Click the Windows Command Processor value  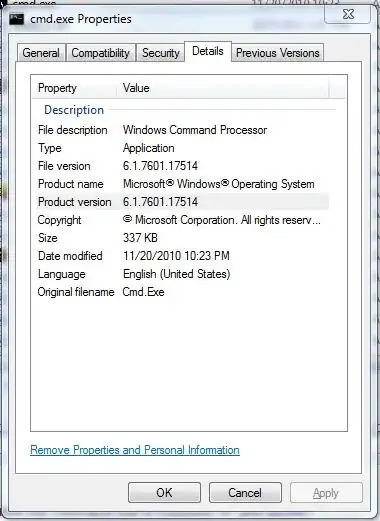(195, 130)
